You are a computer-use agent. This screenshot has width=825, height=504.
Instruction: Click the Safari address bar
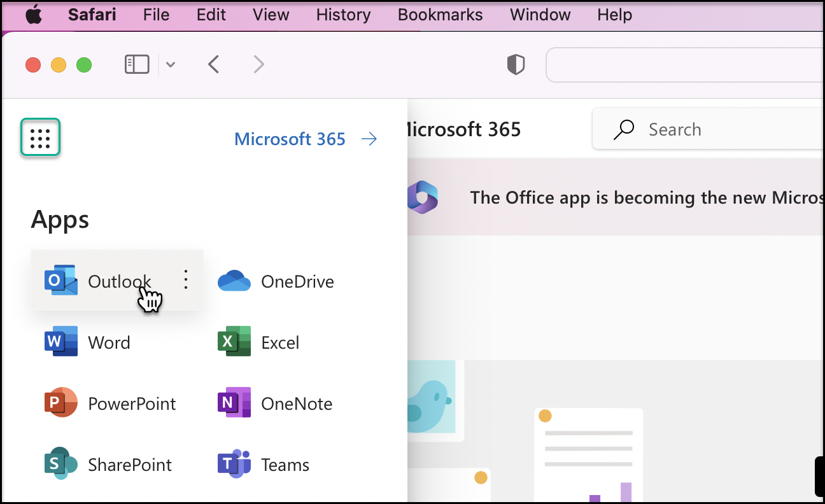(x=685, y=64)
